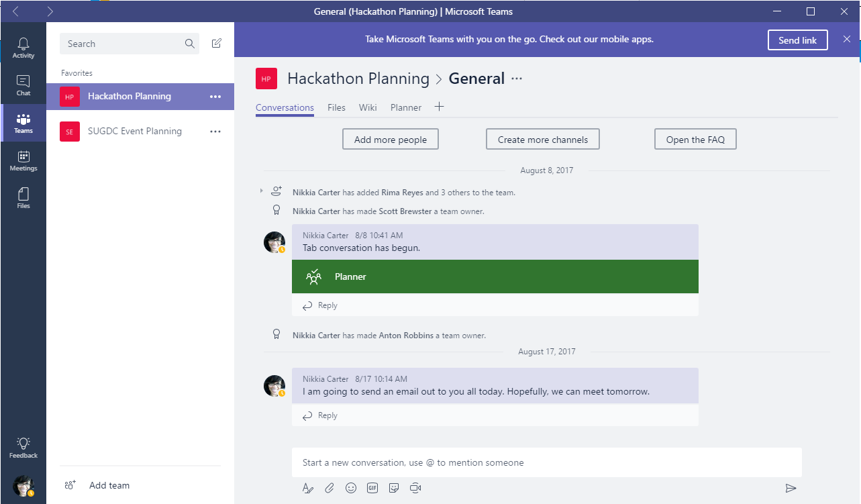Image resolution: width=861 pixels, height=504 pixels.
Task: Click the profile avatar in the sidebar
Action: 23,485
